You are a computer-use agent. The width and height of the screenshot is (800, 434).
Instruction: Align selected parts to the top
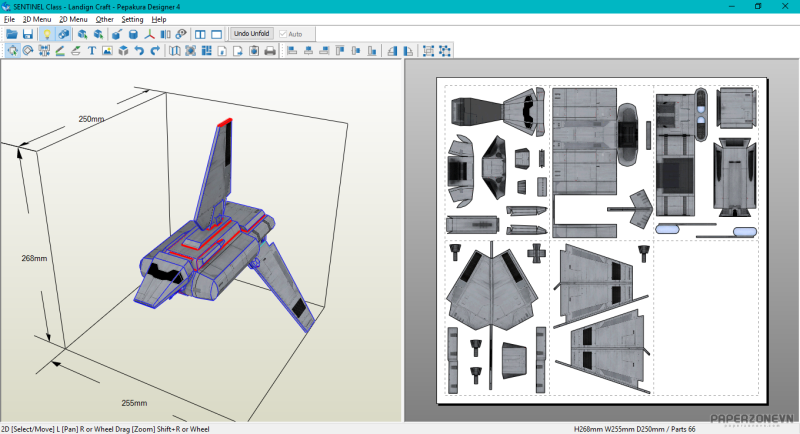point(340,50)
